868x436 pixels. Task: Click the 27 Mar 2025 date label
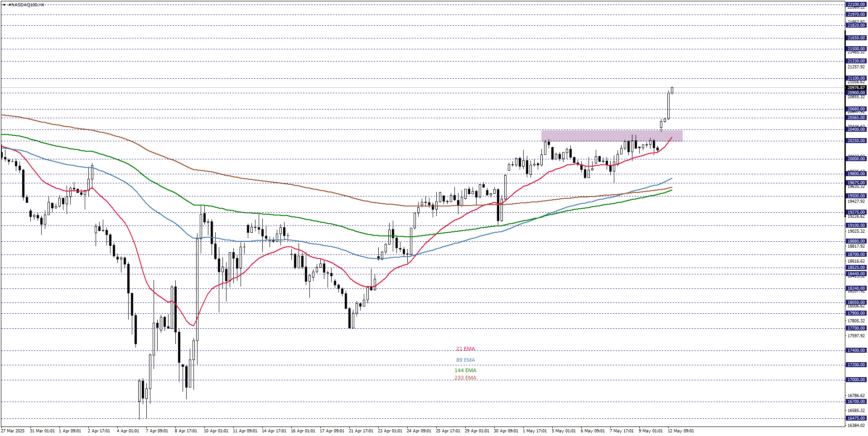tap(13, 431)
